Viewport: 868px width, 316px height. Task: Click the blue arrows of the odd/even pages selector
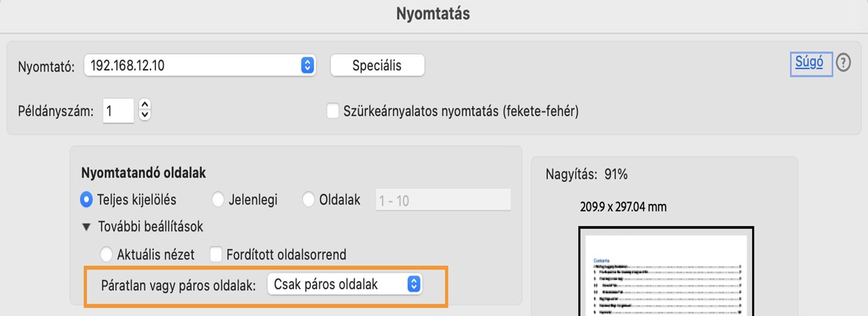click(413, 284)
